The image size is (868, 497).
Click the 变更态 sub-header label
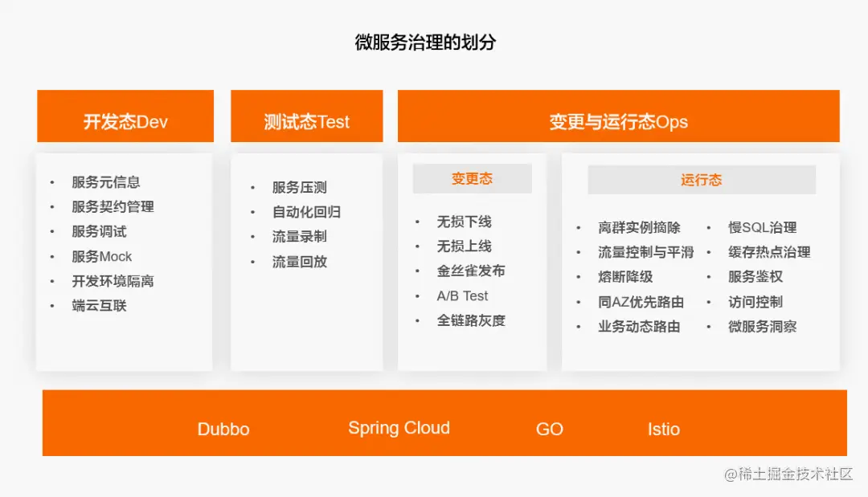click(473, 178)
